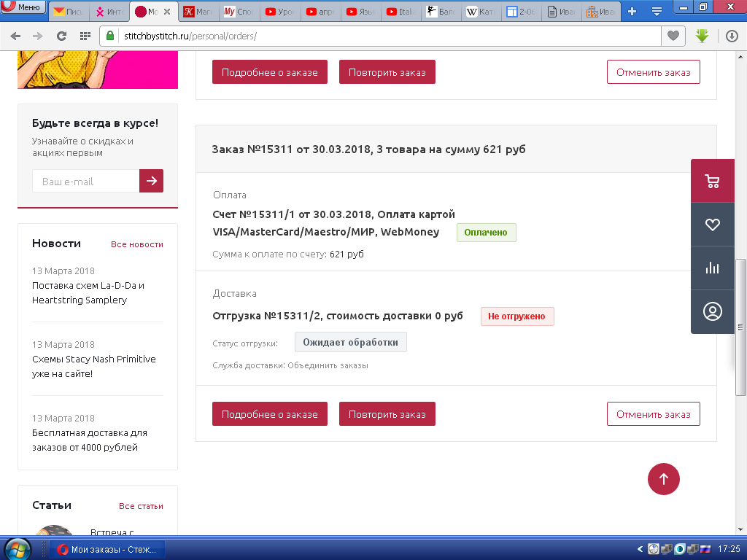The image size is (747, 560).
Task: Bookmark page using address bar heart icon
Action: coord(673,36)
